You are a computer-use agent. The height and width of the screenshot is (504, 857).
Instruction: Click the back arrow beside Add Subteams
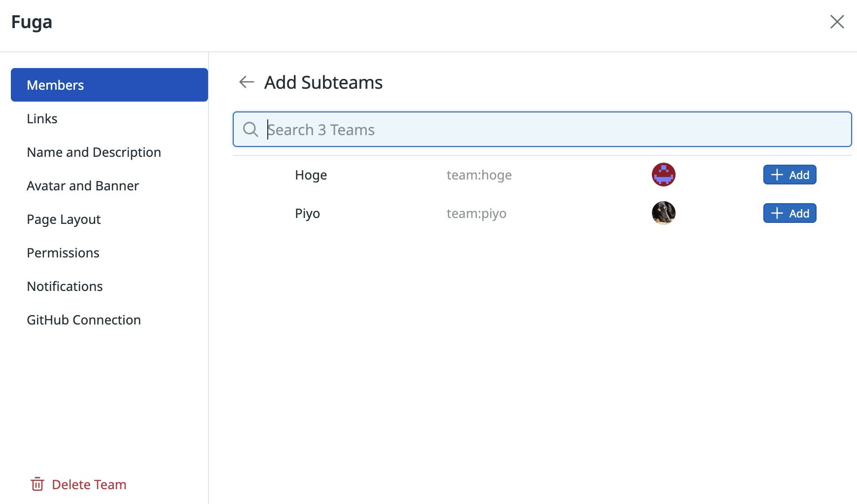point(246,82)
